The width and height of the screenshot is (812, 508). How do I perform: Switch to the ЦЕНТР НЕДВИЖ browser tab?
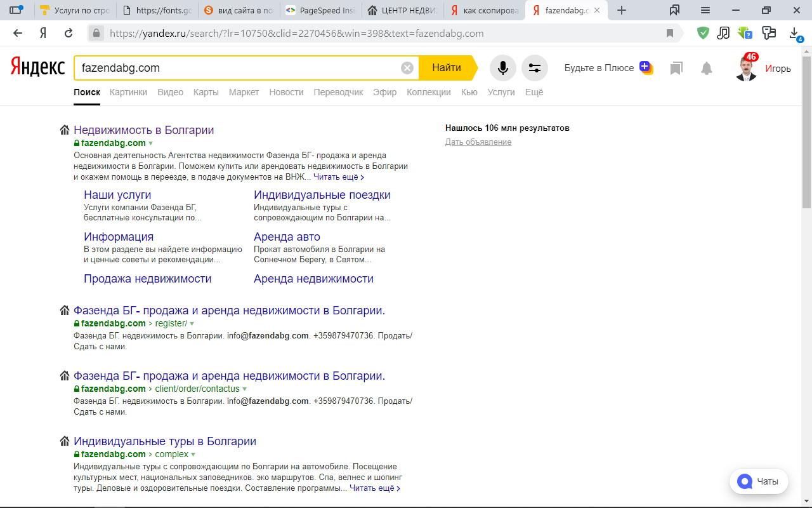[402, 10]
